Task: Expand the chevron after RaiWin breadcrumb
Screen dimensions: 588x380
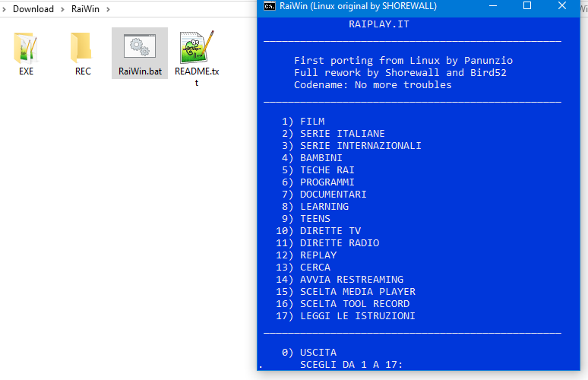Action: coord(107,9)
